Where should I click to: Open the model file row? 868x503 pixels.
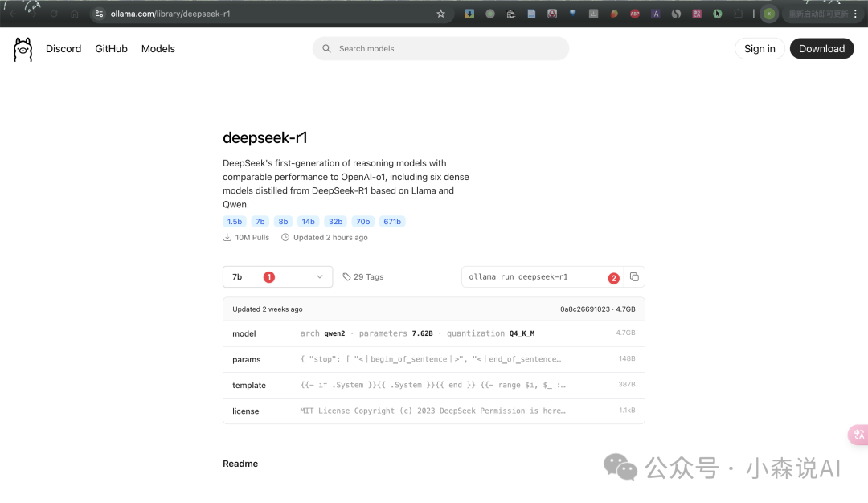(x=433, y=333)
